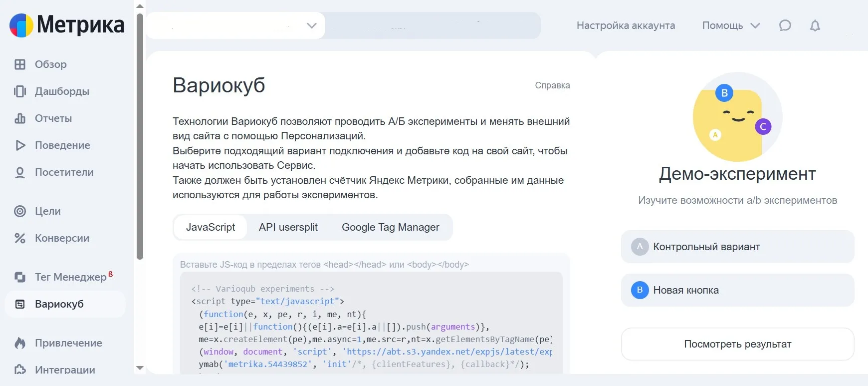Open the Обзор menu item
The width and height of the screenshot is (868, 386).
51,64
